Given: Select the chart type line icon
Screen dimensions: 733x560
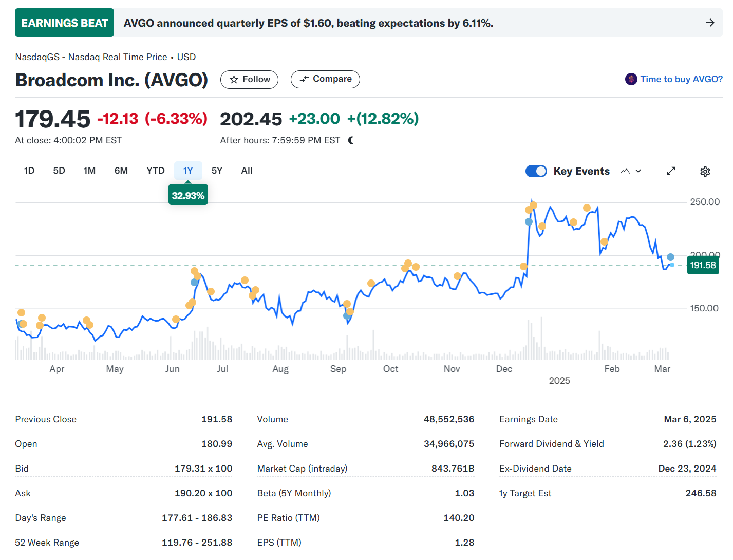Looking at the screenshot, I should point(625,171).
